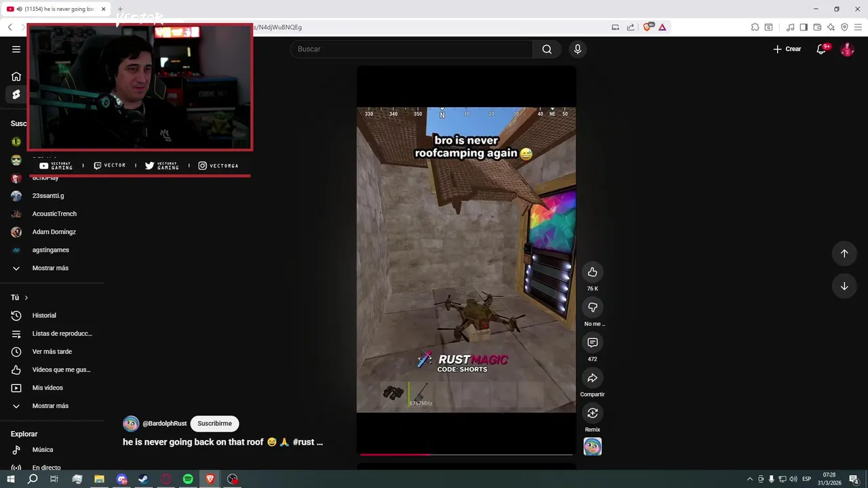Open the taskbar volume control
Image resolution: width=868 pixels, height=488 pixels.
pos(793,479)
